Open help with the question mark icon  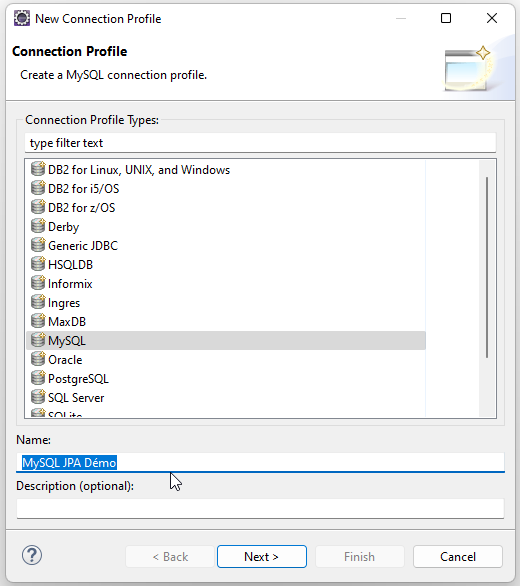(x=32, y=555)
